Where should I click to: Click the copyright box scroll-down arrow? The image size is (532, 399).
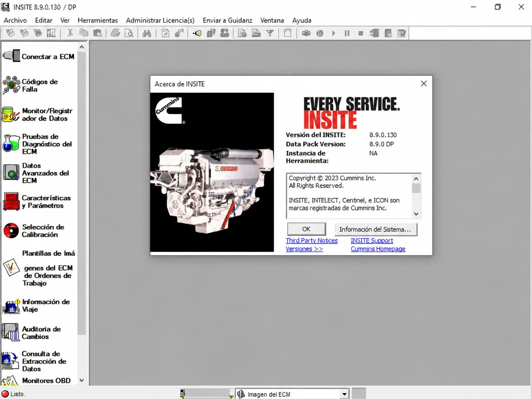[x=416, y=214]
